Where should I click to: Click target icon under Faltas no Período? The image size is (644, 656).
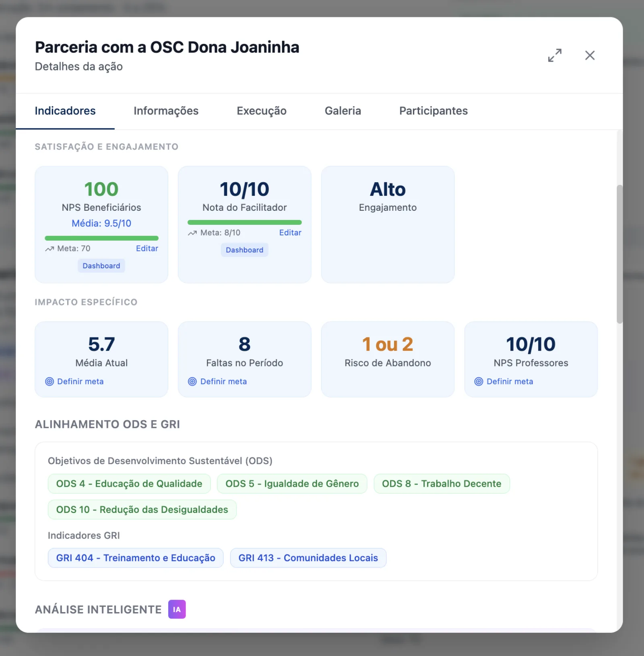192,381
